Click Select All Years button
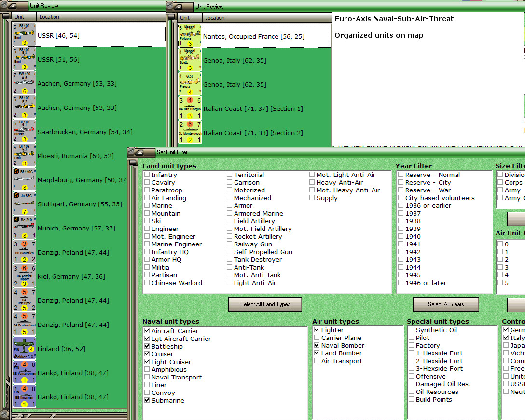This screenshot has width=525, height=420. (x=446, y=304)
